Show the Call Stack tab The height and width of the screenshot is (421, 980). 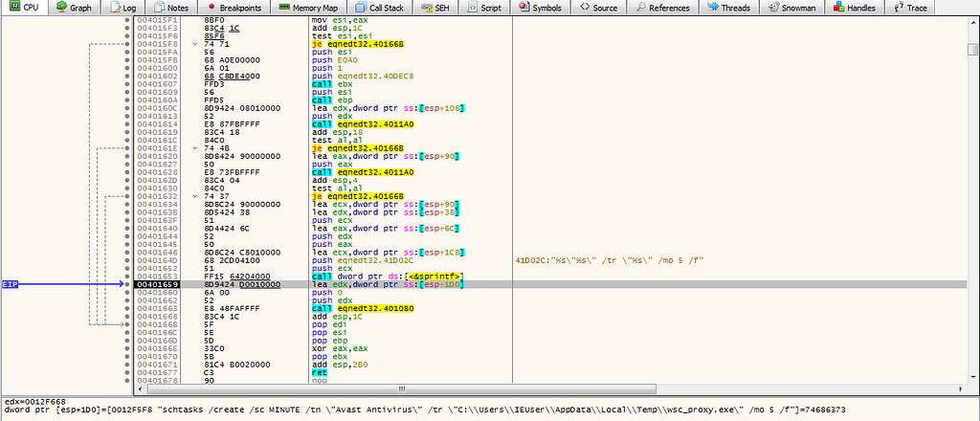coord(380,8)
